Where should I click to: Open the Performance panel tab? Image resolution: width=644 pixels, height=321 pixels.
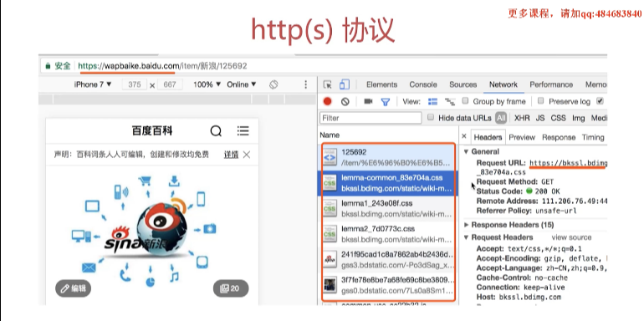click(551, 84)
